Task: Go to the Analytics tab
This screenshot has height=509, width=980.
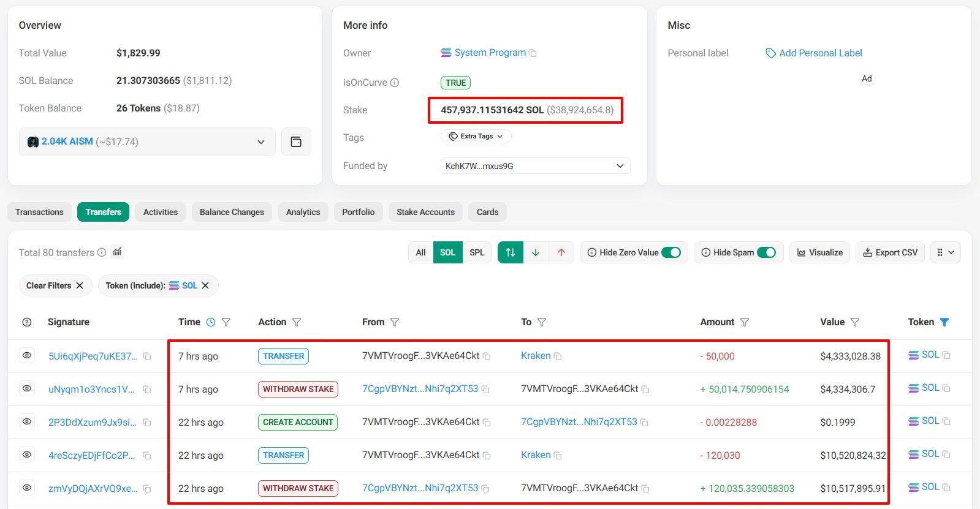Action: pos(303,212)
